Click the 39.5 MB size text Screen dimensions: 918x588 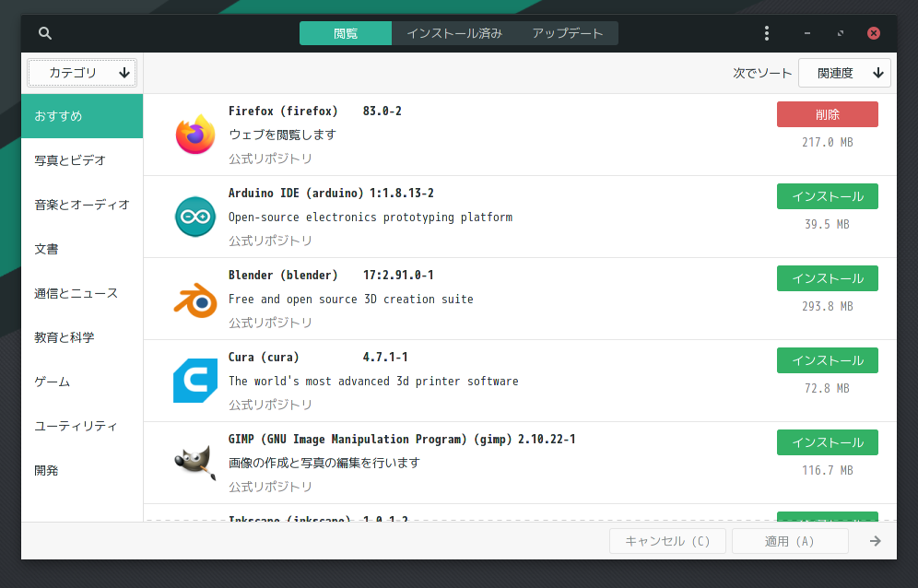828,224
